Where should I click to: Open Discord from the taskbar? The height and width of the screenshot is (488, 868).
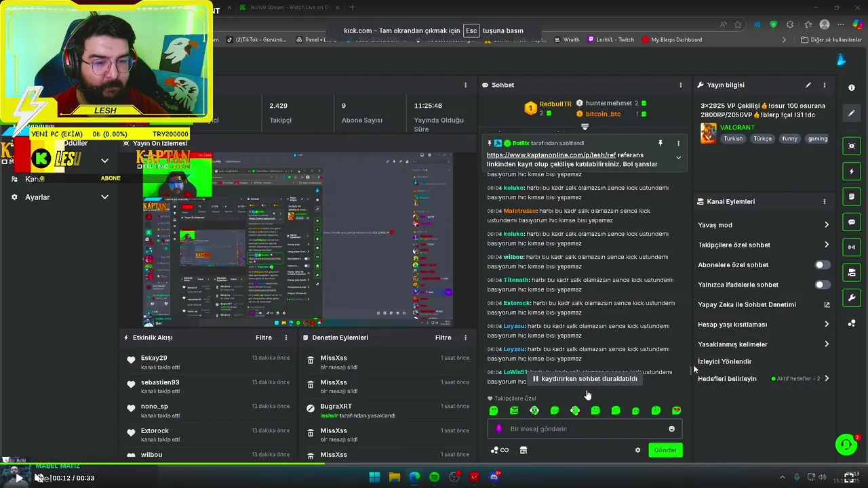click(494, 477)
